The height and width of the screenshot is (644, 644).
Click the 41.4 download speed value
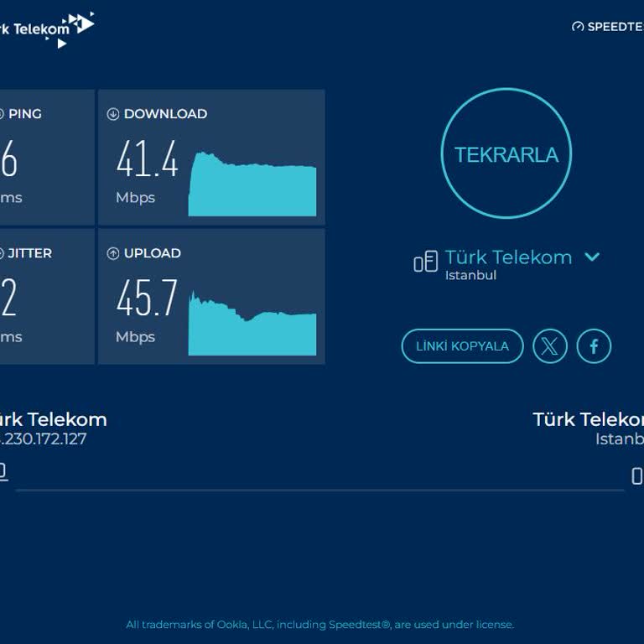coord(147,158)
